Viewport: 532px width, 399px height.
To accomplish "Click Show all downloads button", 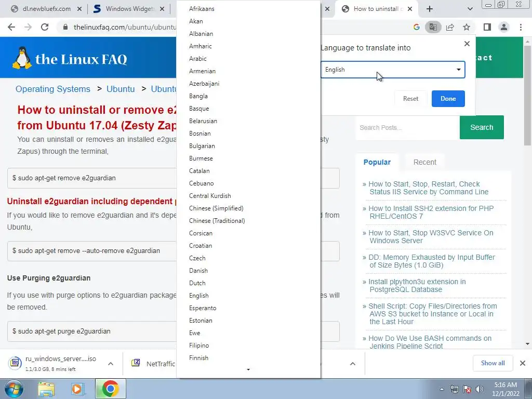I will point(493,363).
